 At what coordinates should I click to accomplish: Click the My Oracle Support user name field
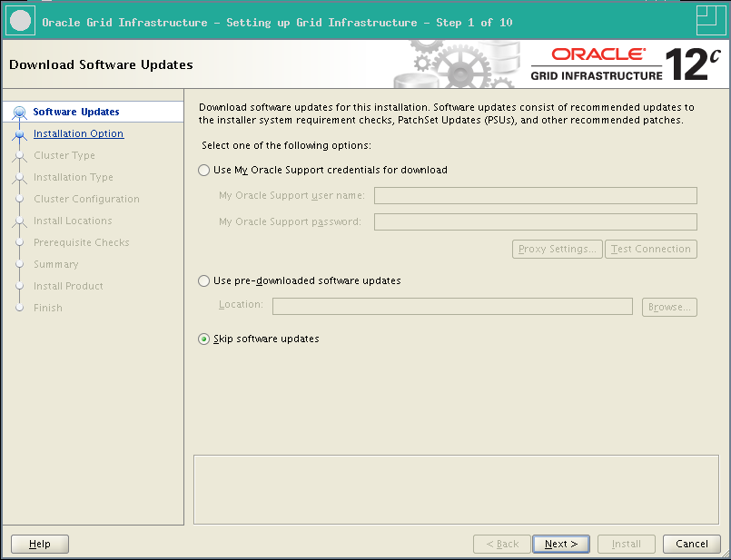click(x=535, y=196)
